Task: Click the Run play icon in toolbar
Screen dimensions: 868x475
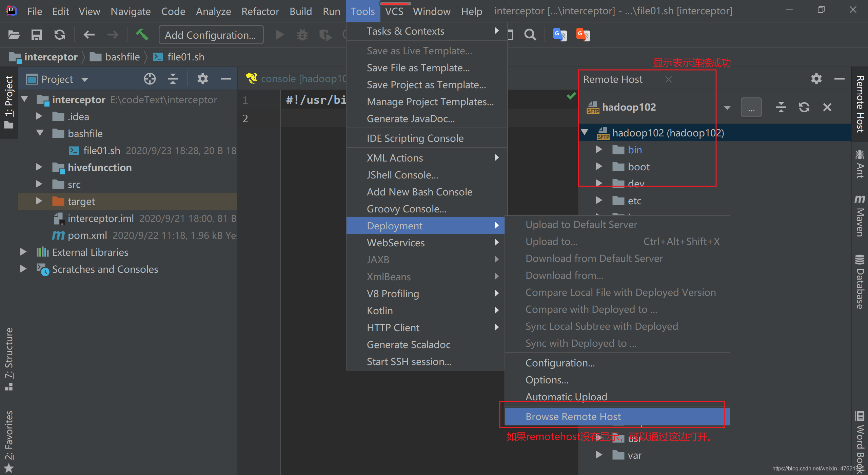Action: click(x=280, y=35)
